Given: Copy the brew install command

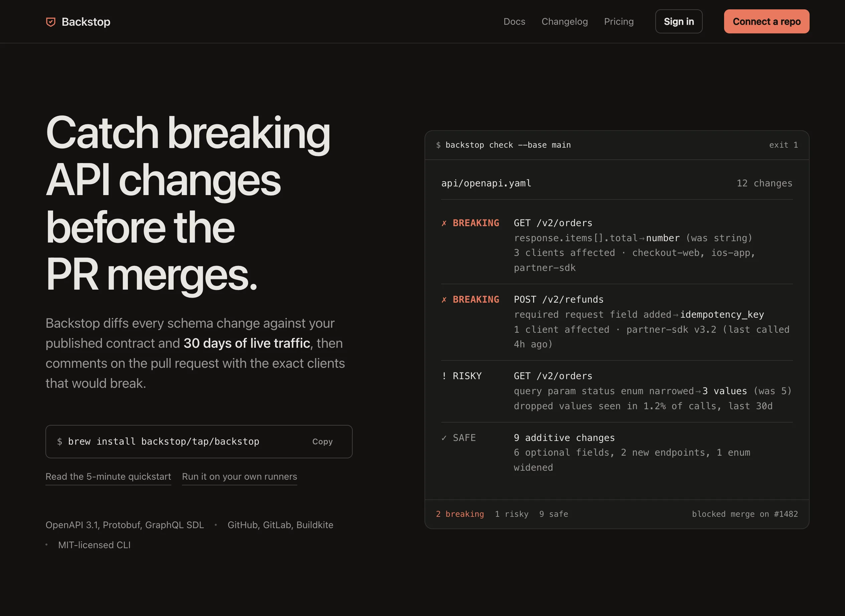Looking at the screenshot, I should pyautogui.click(x=322, y=442).
